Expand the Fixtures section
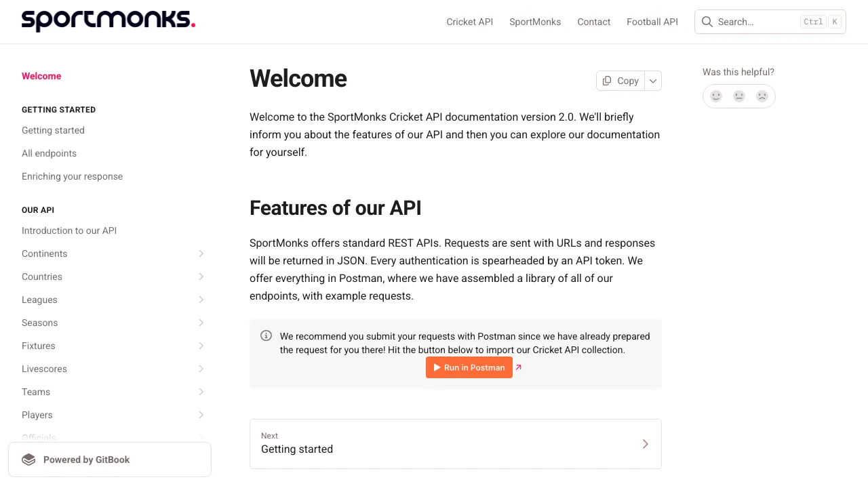Screen dimensions: 868x488 point(201,346)
